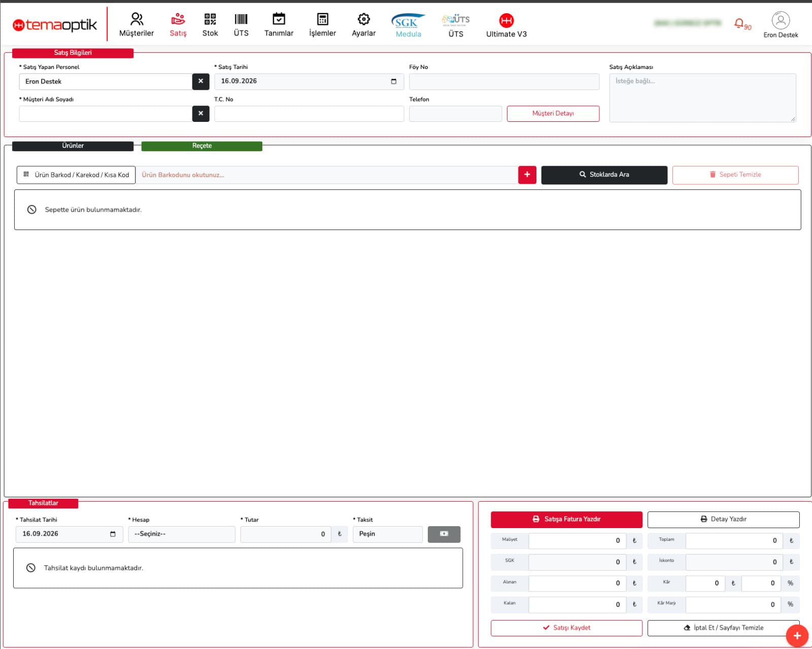Focus the Kâr lira amount field

click(x=705, y=583)
